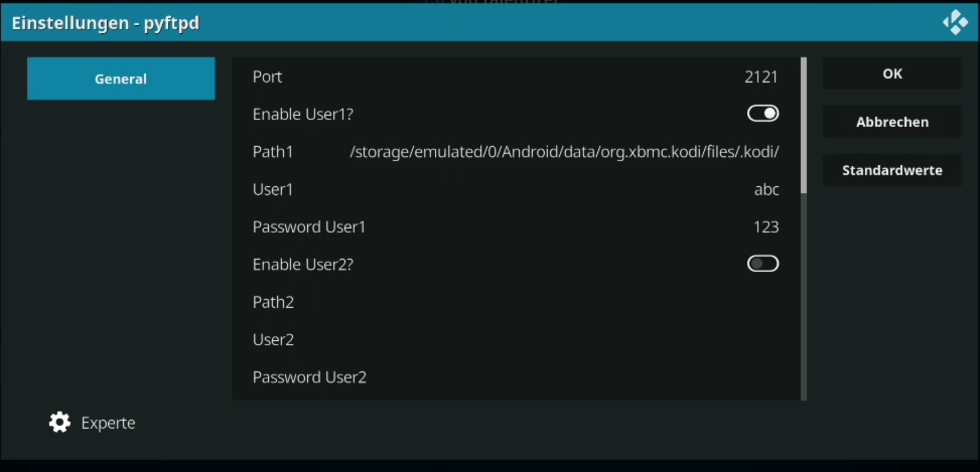The image size is (980, 472).
Task: Reset settings via Standardwerte button
Action: pyautogui.click(x=892, y=170)
